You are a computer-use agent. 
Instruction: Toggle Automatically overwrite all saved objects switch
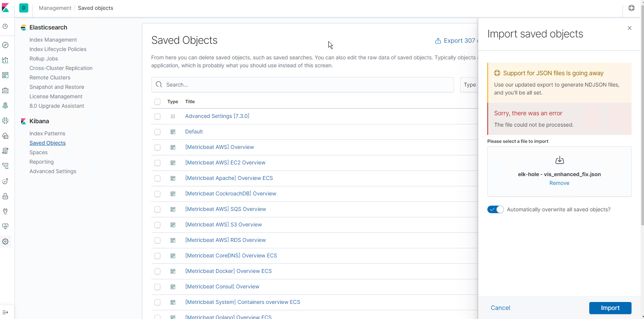[x=495, y=209]
